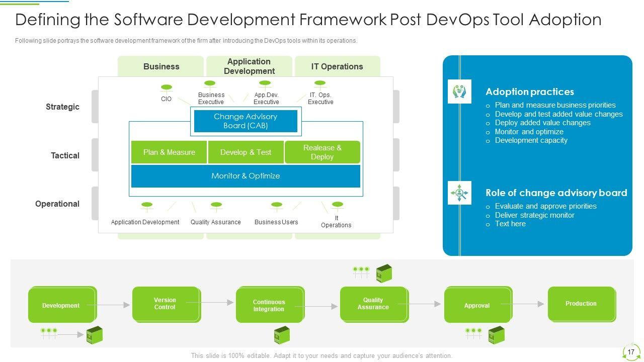Select the Change Advisory Board (CAB) box

(x=246, y=121)
